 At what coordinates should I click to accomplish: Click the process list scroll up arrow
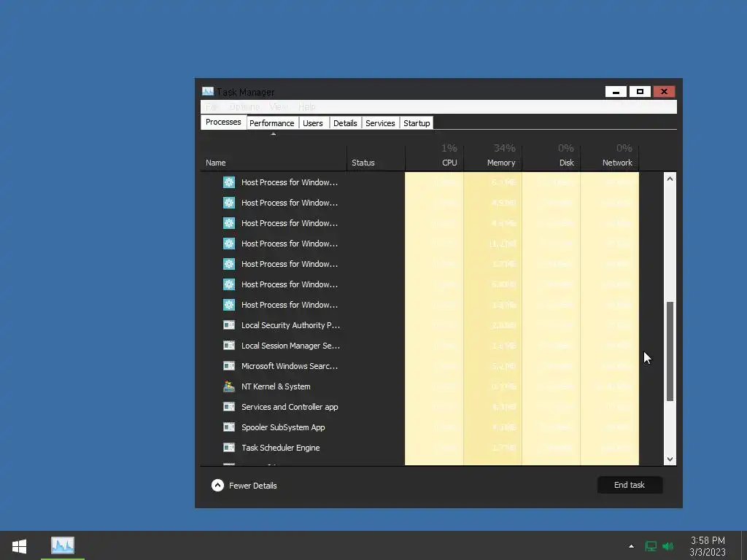[x=670, y=179]
